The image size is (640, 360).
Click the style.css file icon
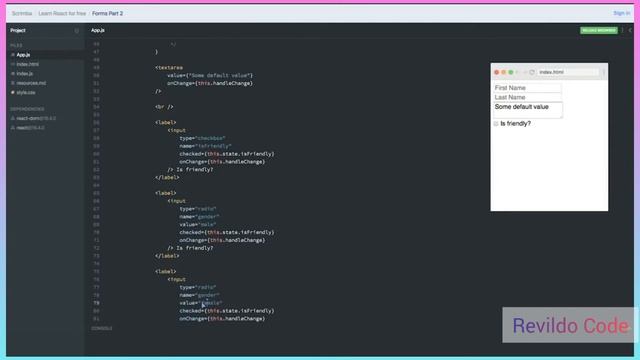13,92
